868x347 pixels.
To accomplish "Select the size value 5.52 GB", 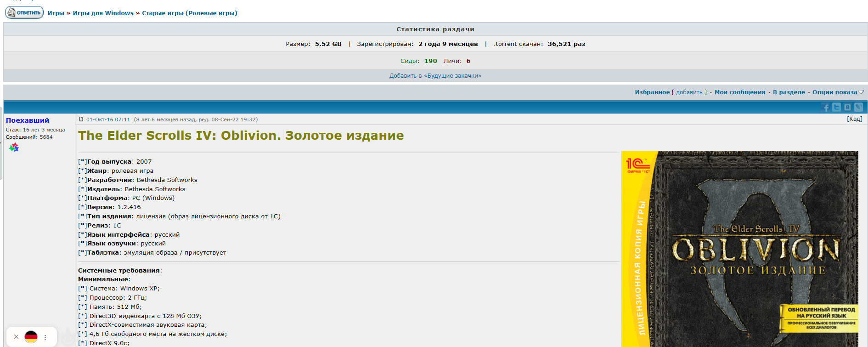I will click(x=328, y=44).
